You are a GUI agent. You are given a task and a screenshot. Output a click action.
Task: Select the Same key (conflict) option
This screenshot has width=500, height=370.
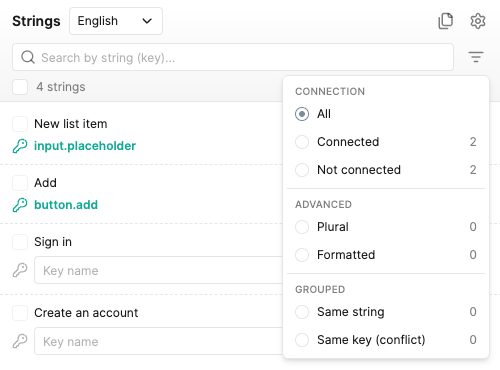point(302,340)
